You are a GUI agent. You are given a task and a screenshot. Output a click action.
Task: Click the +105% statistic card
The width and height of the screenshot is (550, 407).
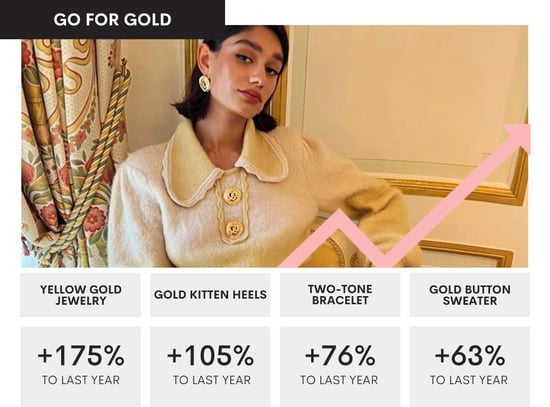click(x=210, y=367)
